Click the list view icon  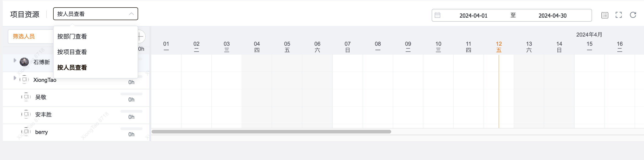point(605,15)
